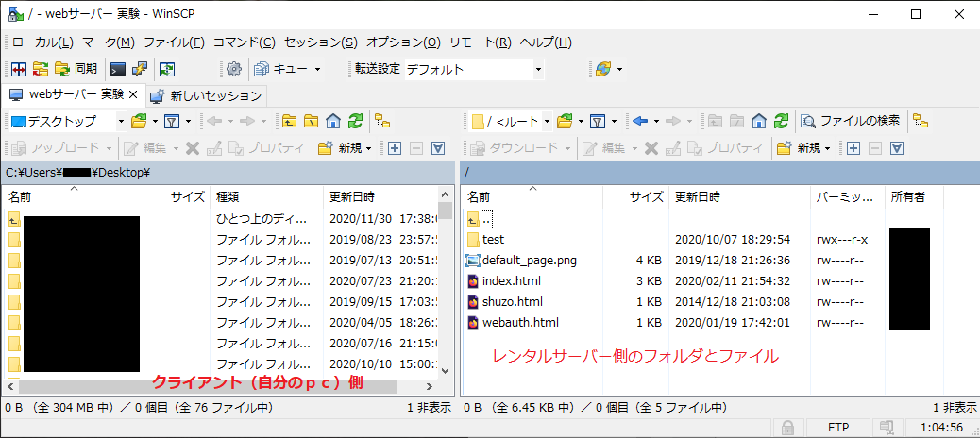980x439 pixels.
Task: Open the terminal console icon
Action: (117, 69)
